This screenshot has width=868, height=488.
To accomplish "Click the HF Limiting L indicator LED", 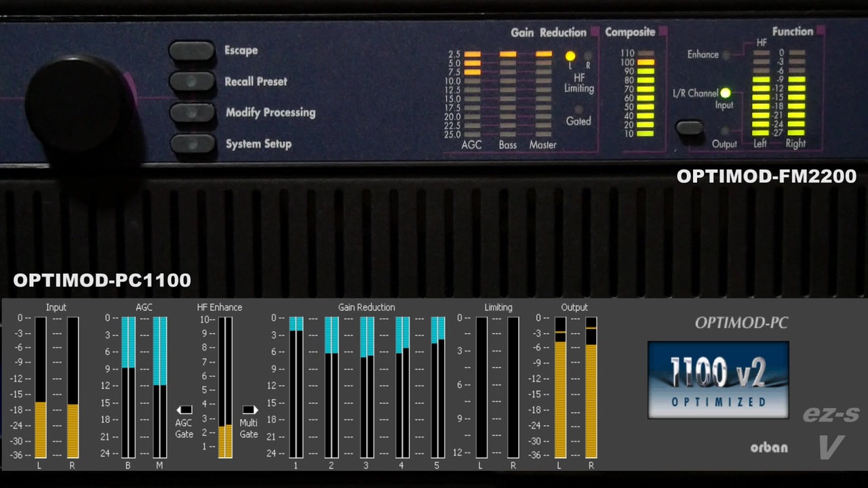I will click(570, 56).
